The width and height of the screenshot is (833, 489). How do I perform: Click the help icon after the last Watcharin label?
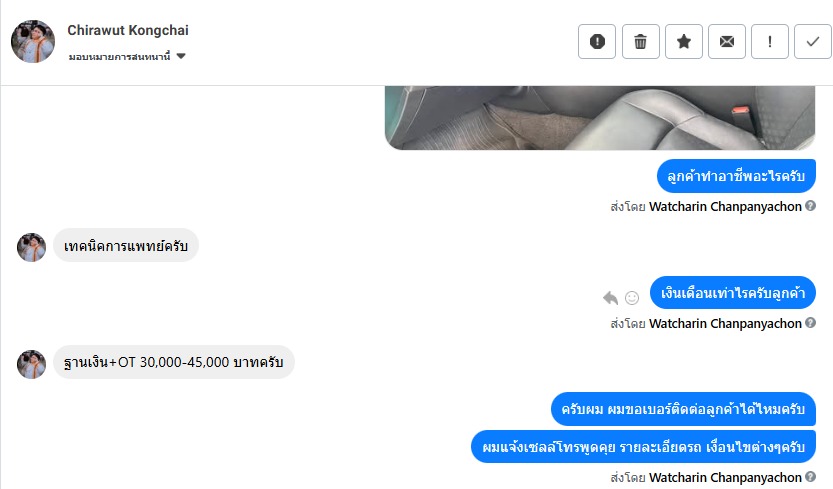[x=810, y=476]
